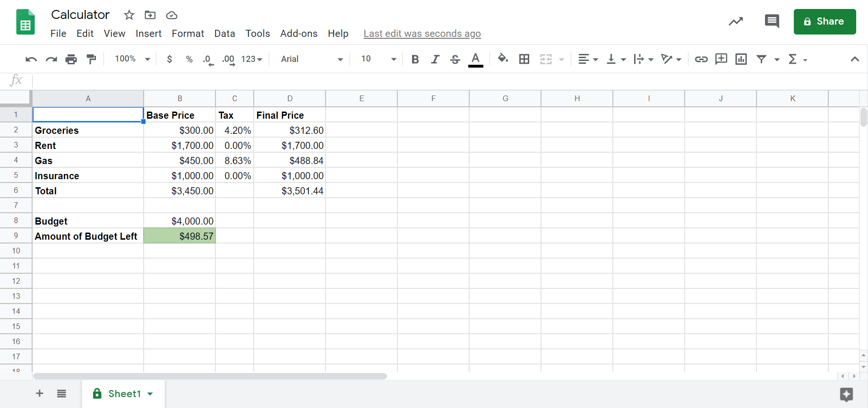Insert a chart from the toolbar
The image size is (868, 408).
[x=741, y=59]
